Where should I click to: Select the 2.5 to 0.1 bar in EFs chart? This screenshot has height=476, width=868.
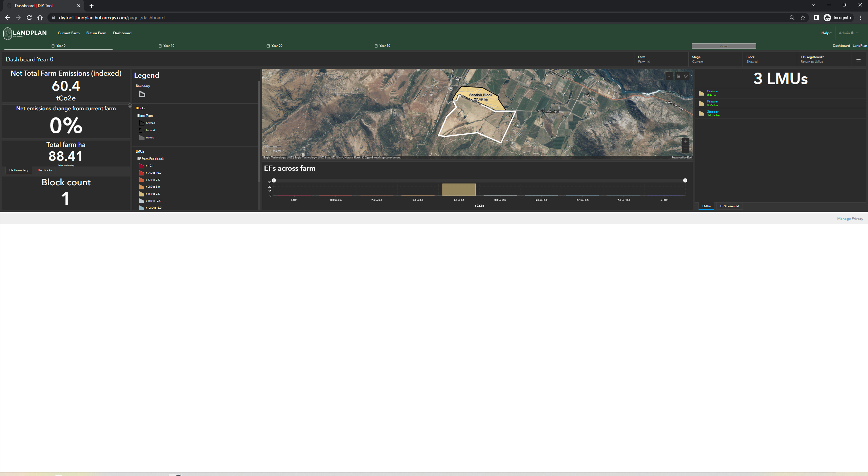coord(459,189)
